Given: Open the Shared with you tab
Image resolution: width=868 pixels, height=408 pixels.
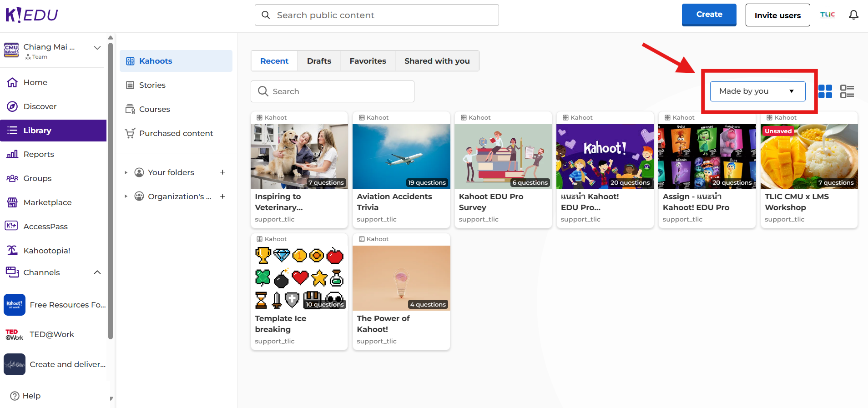Looking at the screenshot, I should [437, 61].
